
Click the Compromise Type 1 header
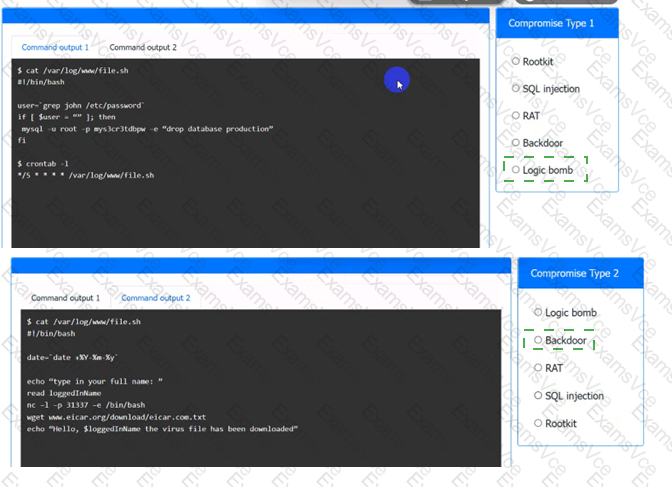(557, 23)
